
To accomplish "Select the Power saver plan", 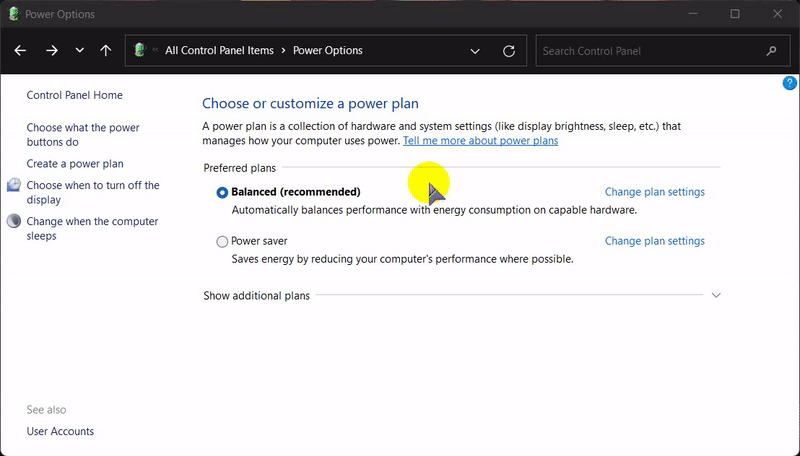I will 222,241.
